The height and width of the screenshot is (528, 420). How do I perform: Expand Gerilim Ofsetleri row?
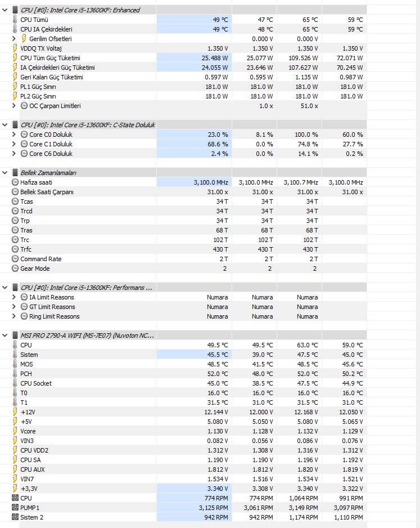point(14,39)
